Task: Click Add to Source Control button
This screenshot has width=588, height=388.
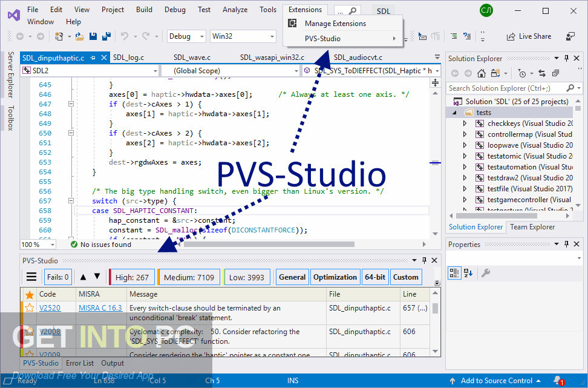Action: (496, 381)
